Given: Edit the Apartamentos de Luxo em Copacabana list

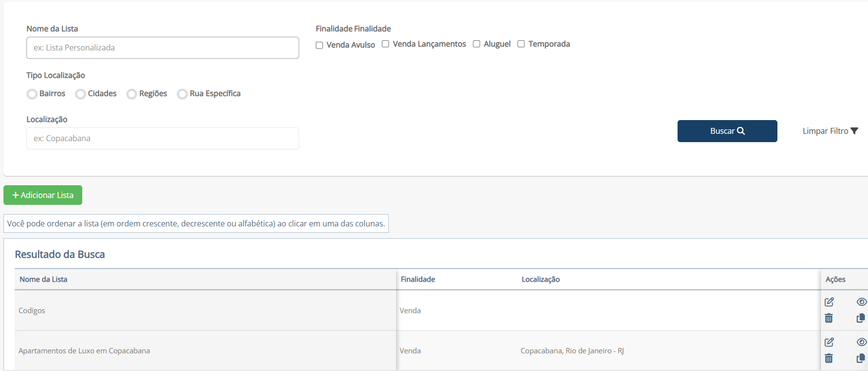Looking at the screenshot, I should 829,342.
